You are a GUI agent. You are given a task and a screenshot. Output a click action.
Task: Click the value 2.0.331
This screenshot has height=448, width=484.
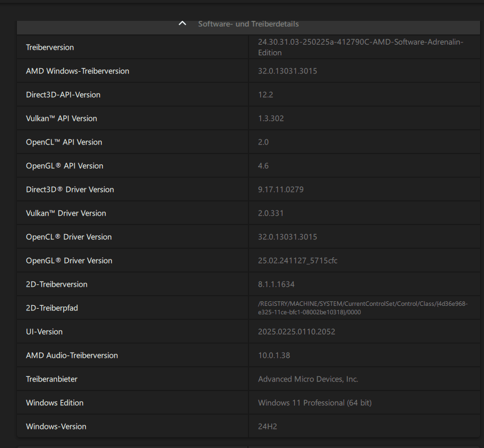coord(271,213)
